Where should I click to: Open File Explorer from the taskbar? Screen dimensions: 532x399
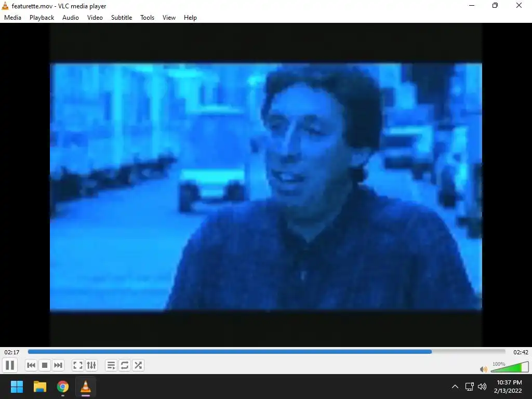(x=39, y=387)
